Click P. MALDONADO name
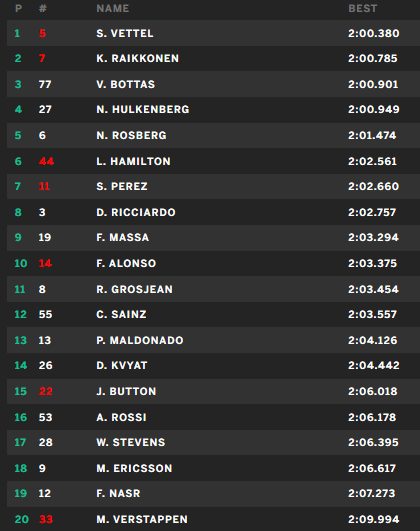Viewport: 420px width, 531px height. tap(140, 340)
